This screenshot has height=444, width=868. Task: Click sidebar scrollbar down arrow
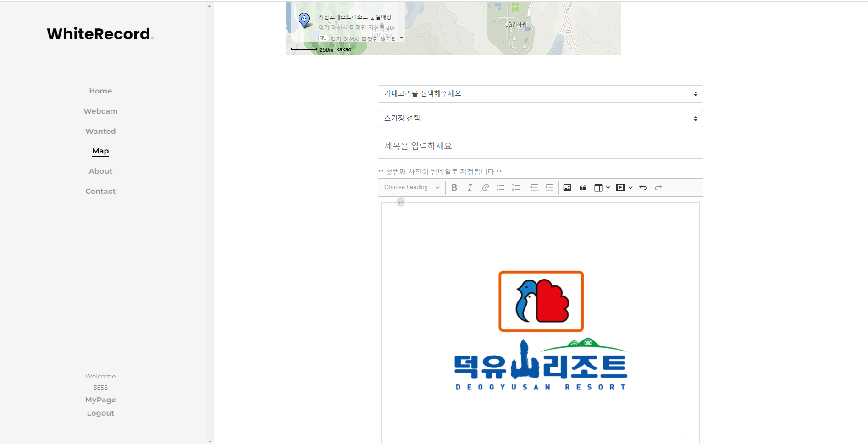(x=210, y=441)
